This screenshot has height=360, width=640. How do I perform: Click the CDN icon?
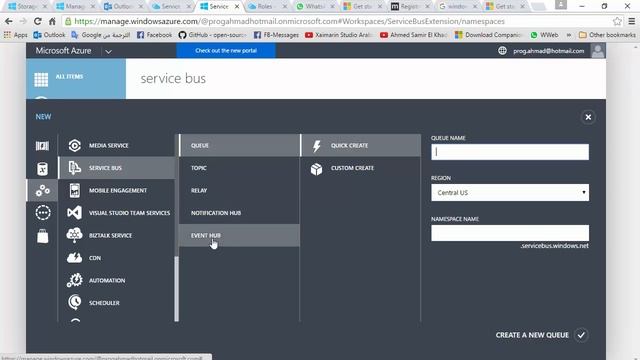click(x=74, y=258)
